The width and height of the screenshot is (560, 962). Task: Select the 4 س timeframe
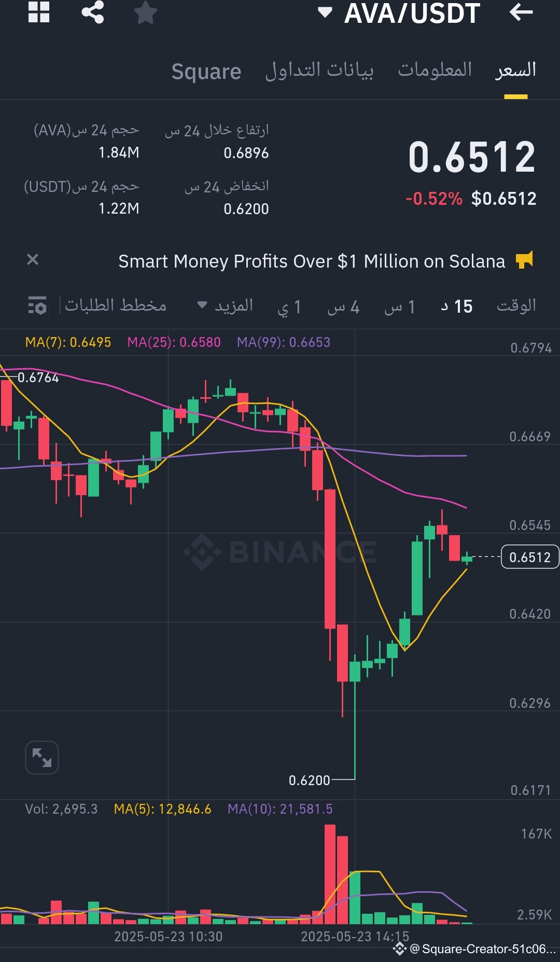pyautogui.click(x=343, y=306)
